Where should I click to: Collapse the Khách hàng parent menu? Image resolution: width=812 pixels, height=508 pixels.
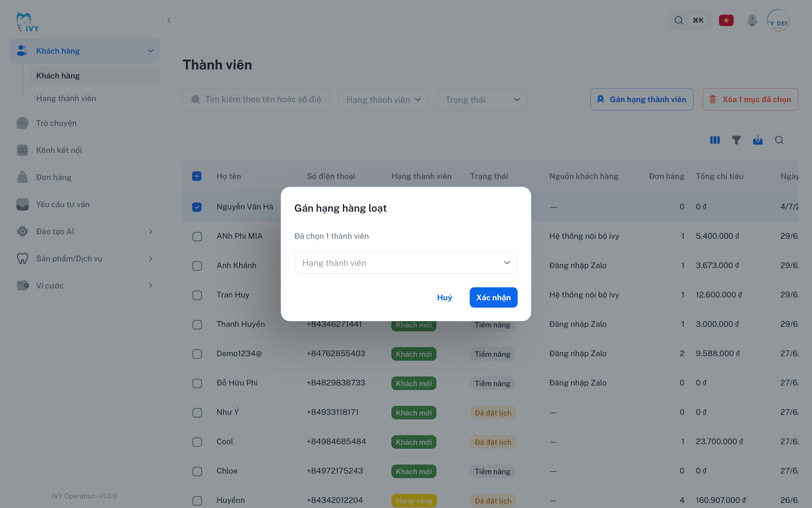point(84,51)
